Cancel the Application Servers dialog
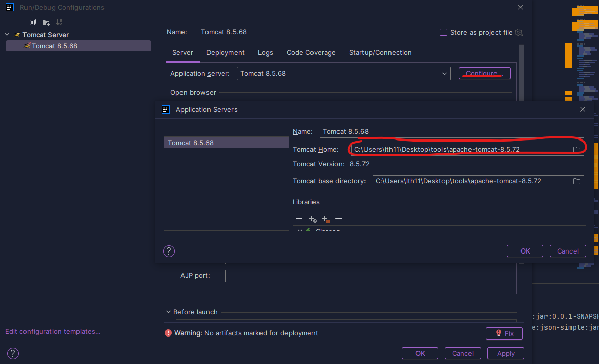 tap(568, 251)
